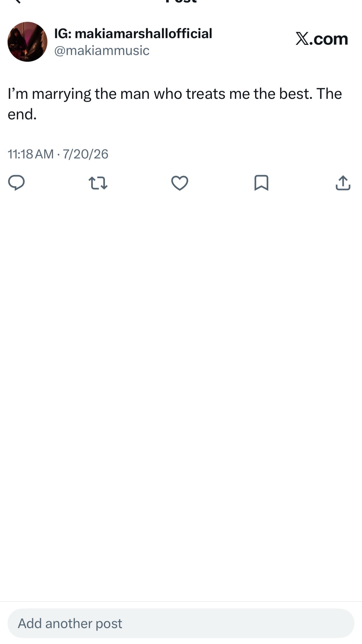The width and height of the screenshot is (362, 644).
Task: Select the post text about marrying
Action: [x=175, y=104]
